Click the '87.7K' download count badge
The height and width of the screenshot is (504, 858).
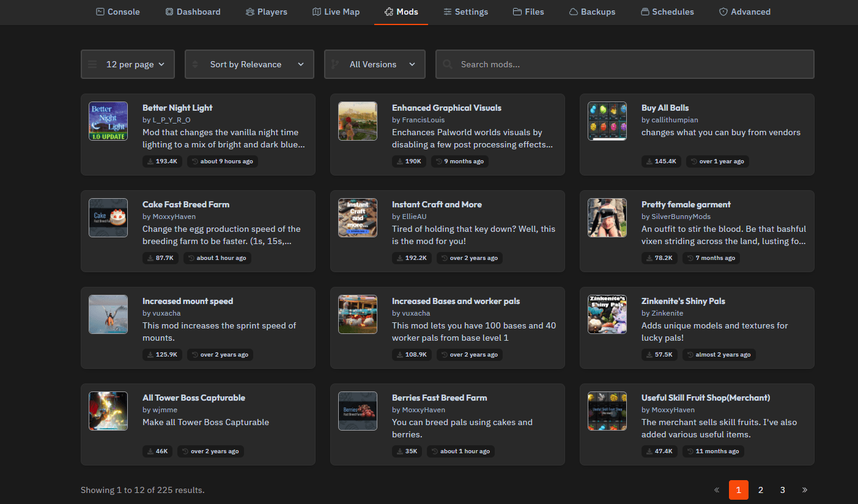pyautogui.click(x=160, y=258)
